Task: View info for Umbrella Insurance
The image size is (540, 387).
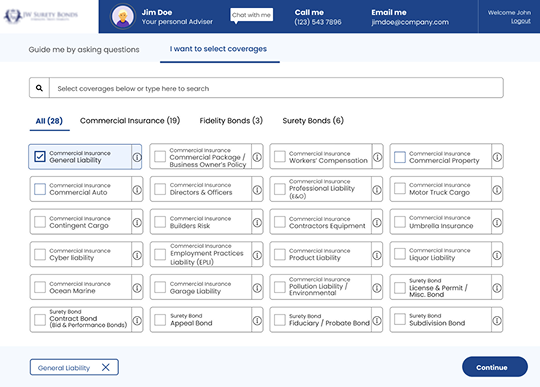Action: [497, 222]
